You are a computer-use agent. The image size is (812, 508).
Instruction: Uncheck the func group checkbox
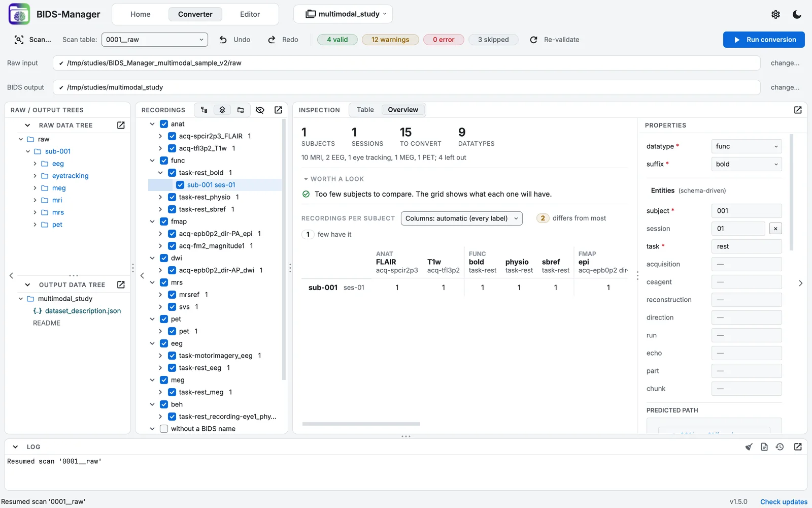point(164,161)
